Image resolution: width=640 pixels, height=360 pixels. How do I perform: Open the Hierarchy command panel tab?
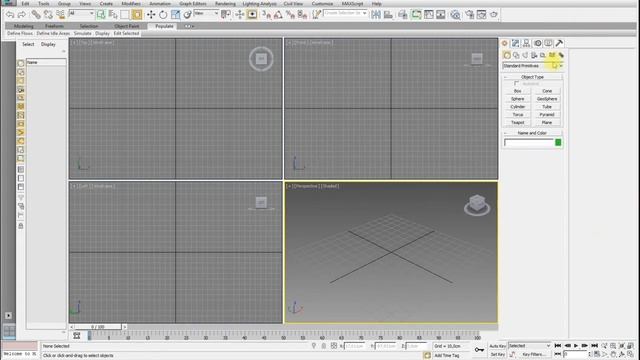point(527,43)
